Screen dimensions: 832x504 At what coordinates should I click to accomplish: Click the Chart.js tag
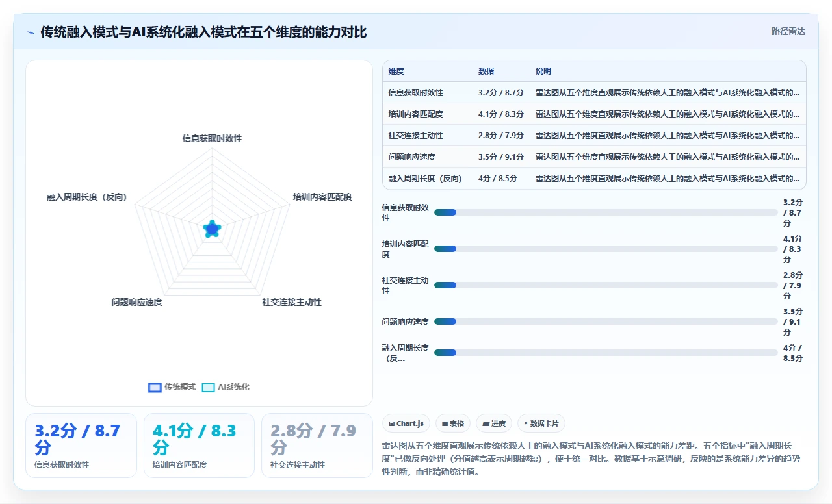coord(406,423)
